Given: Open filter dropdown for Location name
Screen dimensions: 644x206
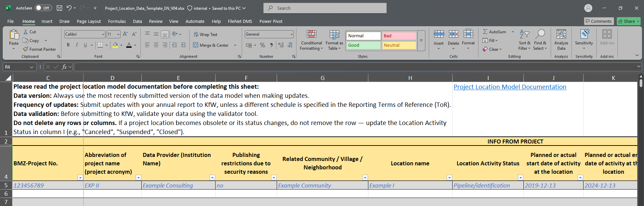Looking at the screenshot, I should coord(449,177).
